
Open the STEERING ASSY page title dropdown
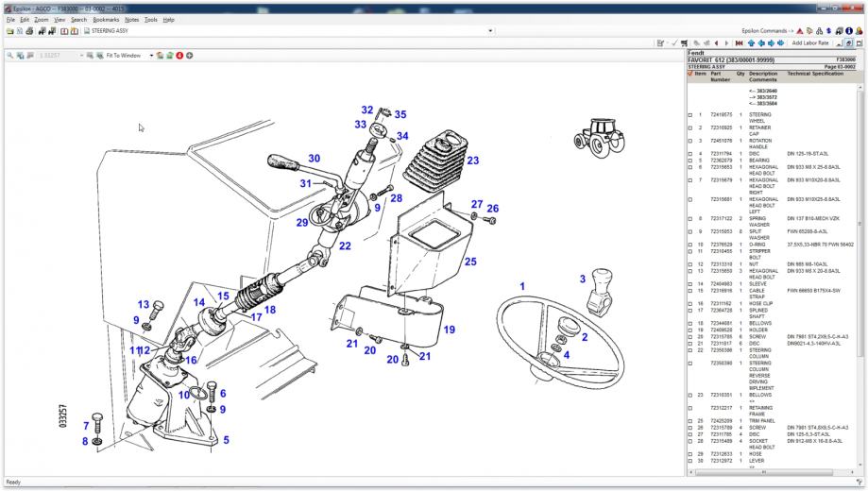click(490, 31)
